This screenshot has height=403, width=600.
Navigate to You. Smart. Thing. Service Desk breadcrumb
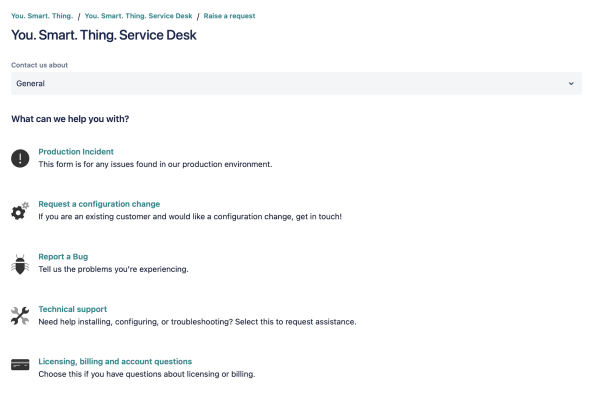(138, 16)
